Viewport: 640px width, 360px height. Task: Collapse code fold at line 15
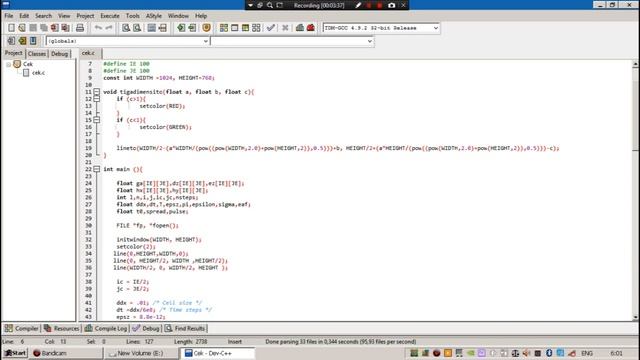pyautogui.click(x=97, y=120)
